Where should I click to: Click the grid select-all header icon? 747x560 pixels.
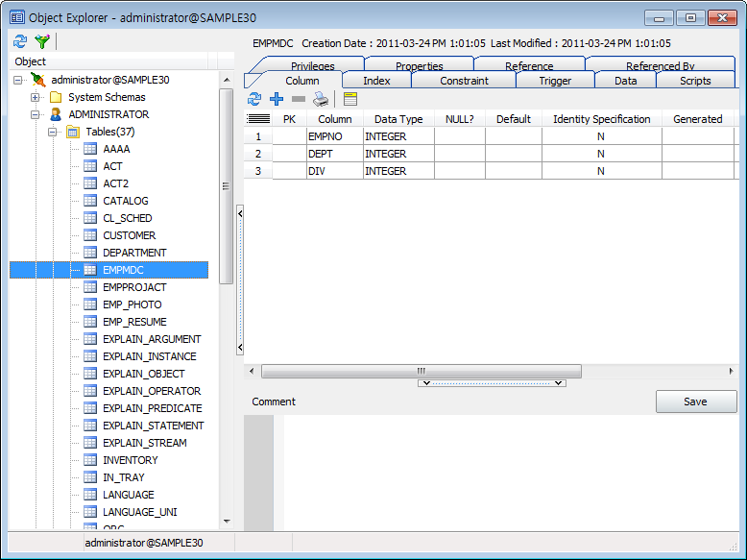coord(258,119)
